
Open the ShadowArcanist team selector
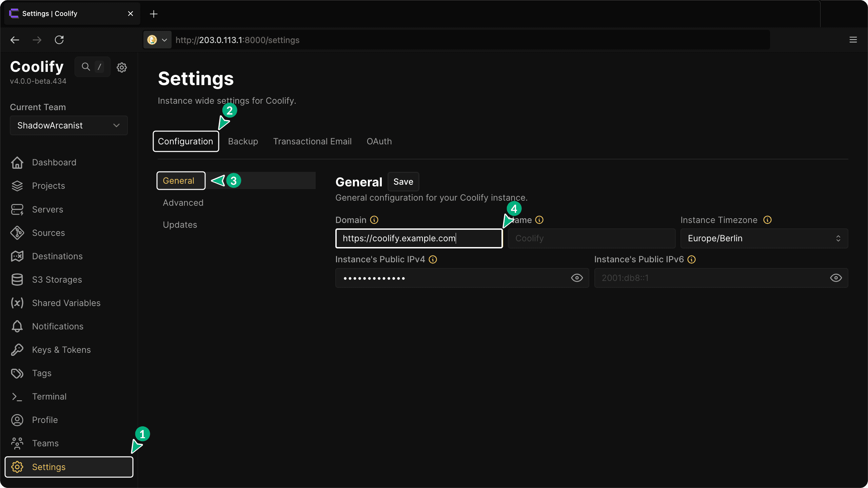coord(68,125)
